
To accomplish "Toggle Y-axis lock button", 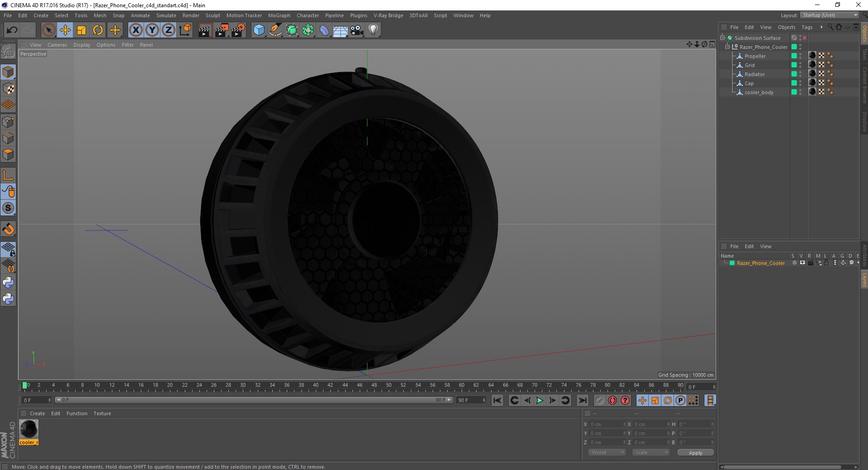I will pyautogui.click(x=152, y=30).
